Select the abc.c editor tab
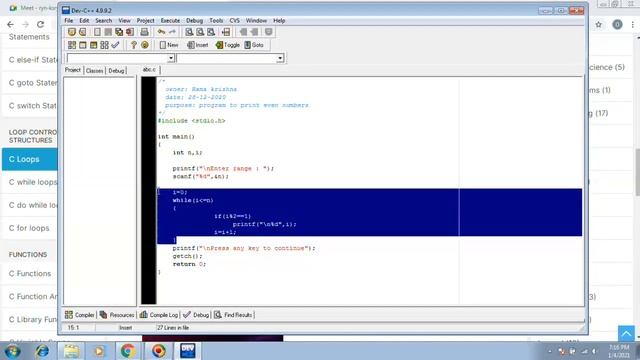640x360 pixels. tap(149, 70)
